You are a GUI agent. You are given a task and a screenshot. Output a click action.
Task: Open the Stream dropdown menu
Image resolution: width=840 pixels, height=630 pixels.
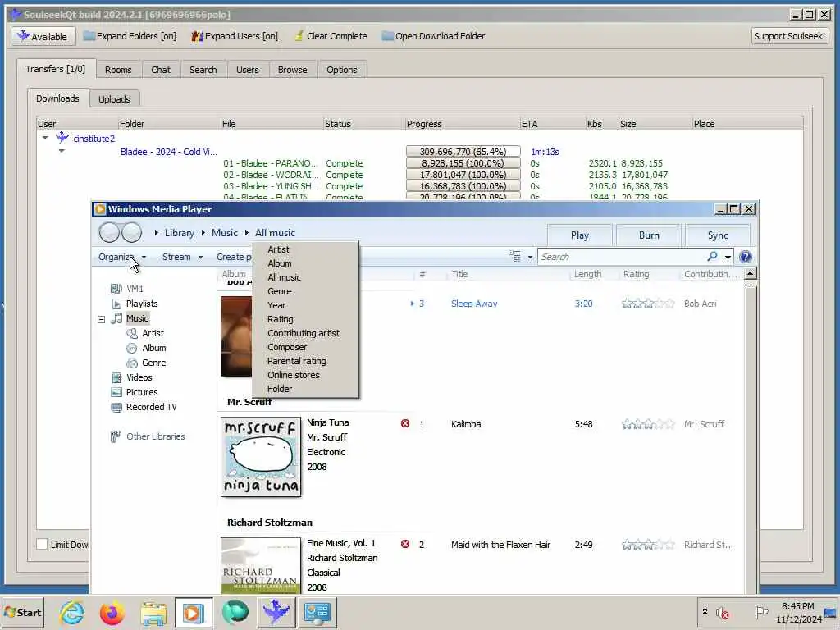(x=182, y=257)
